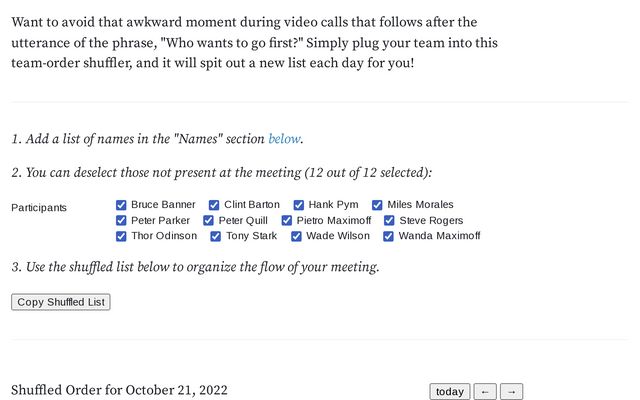
Task: Toggle Peter Quill participation
Action: [x=209, y=221]
